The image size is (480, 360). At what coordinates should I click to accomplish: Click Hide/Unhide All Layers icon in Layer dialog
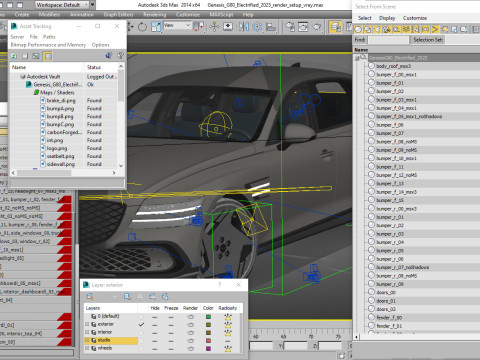153,296
